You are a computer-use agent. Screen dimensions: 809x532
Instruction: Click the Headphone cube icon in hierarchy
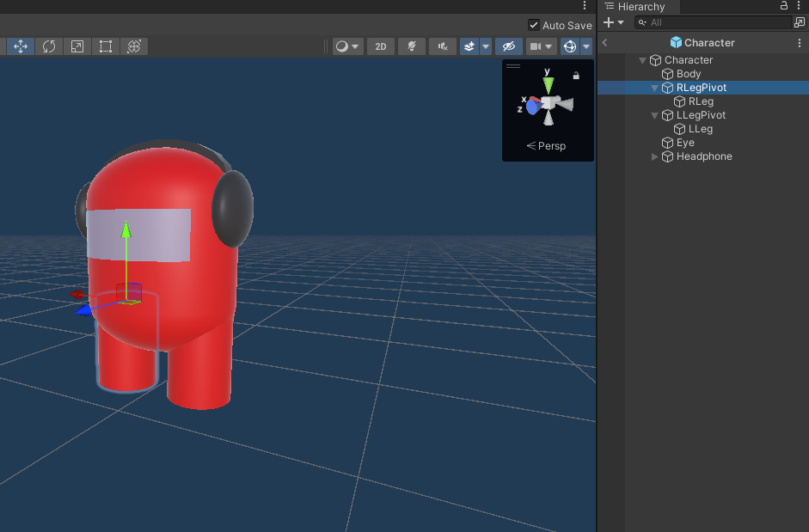pos(668,156)
